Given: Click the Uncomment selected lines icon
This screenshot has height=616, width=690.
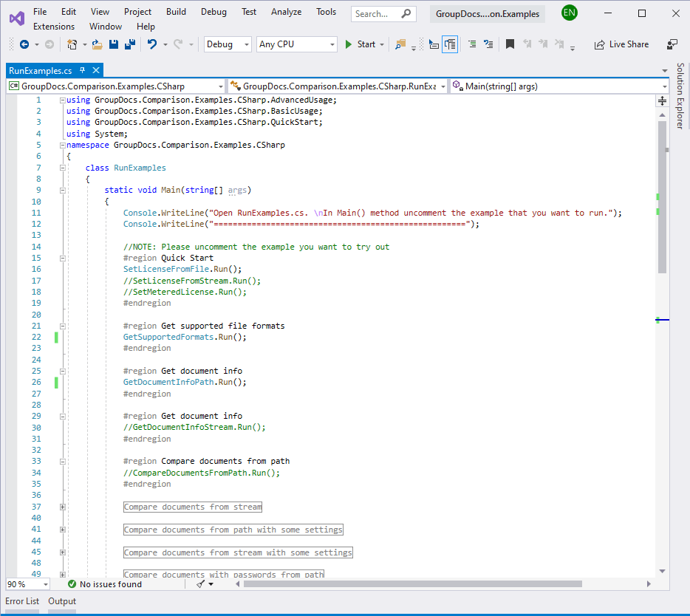Looking at the screenshot, I should click(x=488, y=44).
